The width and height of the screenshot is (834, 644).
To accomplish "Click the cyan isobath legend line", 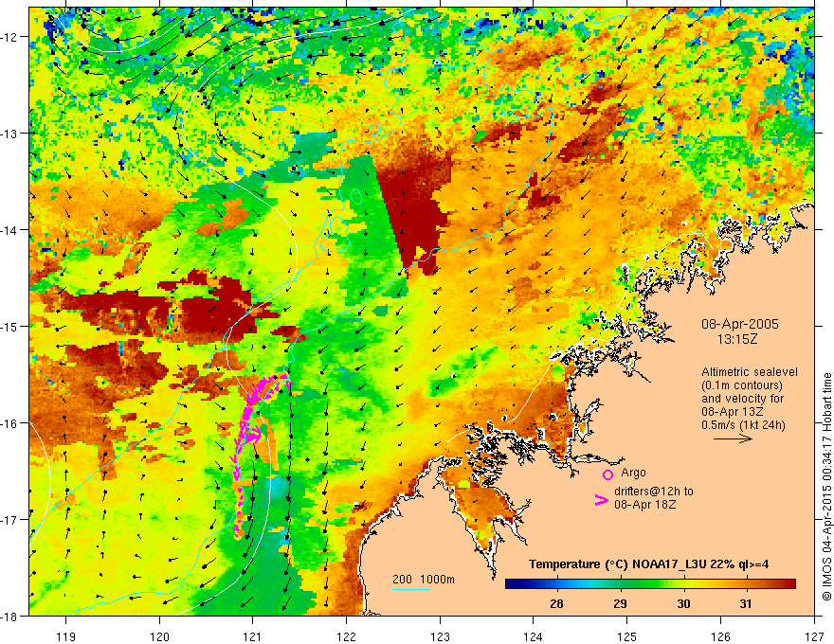I will pyautogui.click(x=411, y=589).
